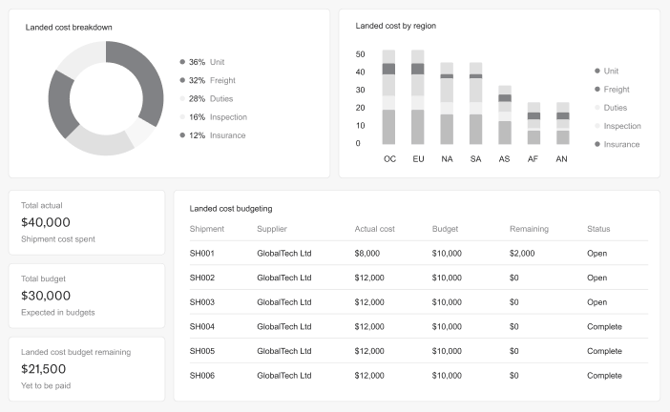Click the Landed cost budget remaining card

[x=87, y=368]
